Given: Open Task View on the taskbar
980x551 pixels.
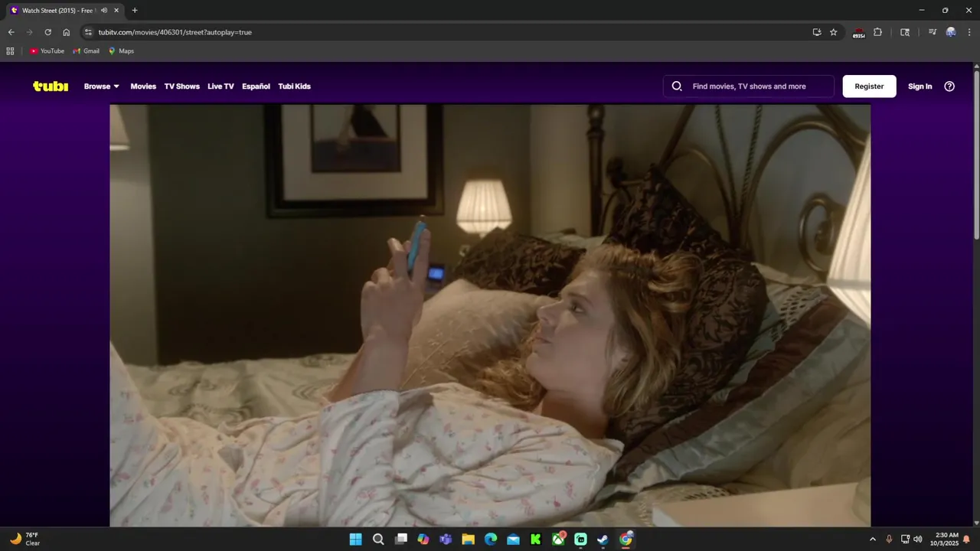Looking at the screenshot, I should tap(400, 540).
